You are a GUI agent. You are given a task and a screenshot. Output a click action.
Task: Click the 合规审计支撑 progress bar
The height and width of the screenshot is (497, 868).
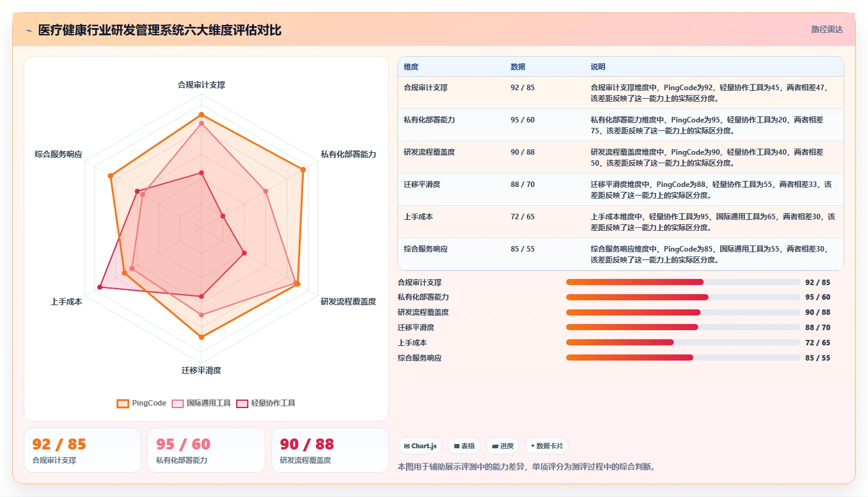pos(683,282)
